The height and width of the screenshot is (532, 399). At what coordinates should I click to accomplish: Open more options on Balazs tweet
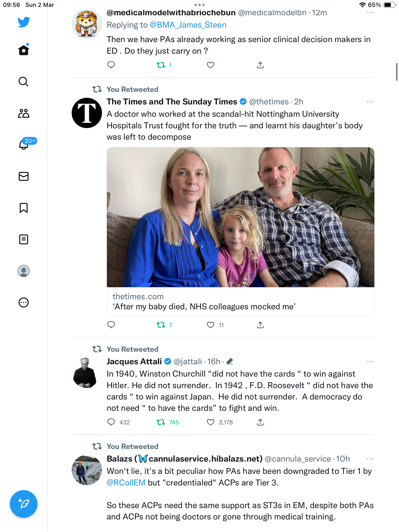pos(370,459)
